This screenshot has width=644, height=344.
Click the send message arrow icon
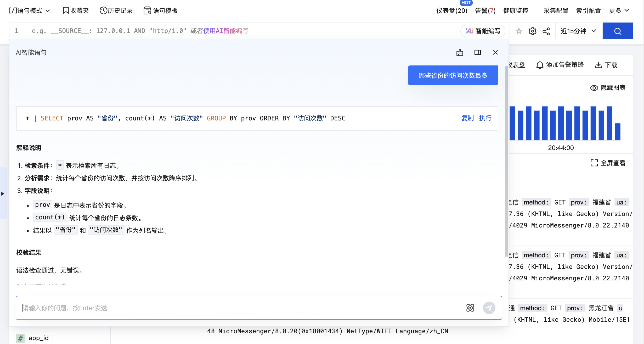pyautogui.click(x=489, y=308)
